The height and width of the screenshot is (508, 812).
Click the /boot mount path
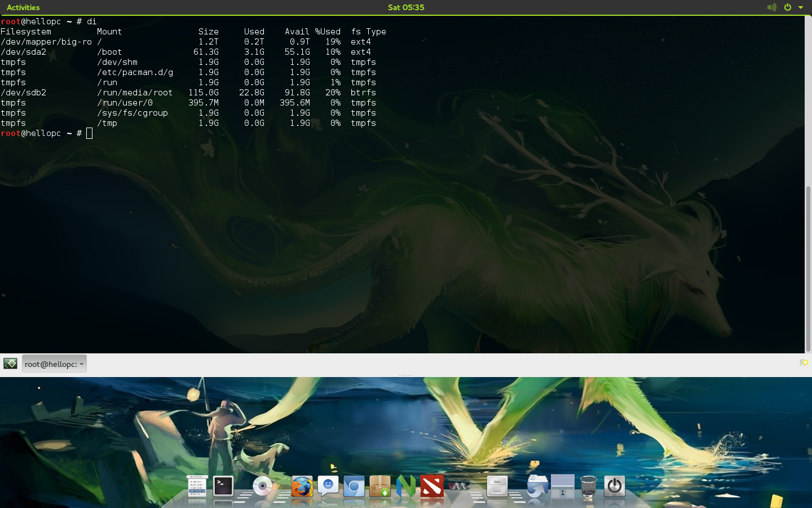tap(109, 52)
